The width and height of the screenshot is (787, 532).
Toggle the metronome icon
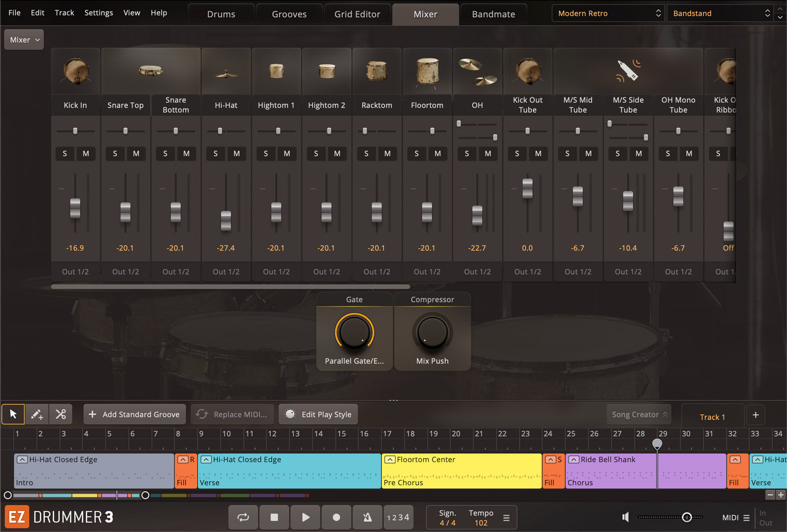tap(367, 517)
